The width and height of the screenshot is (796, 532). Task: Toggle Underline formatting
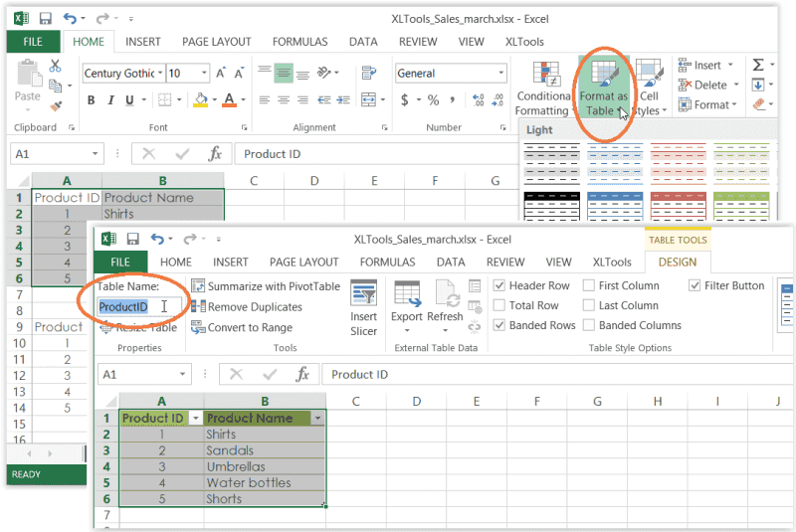(129, 99)
